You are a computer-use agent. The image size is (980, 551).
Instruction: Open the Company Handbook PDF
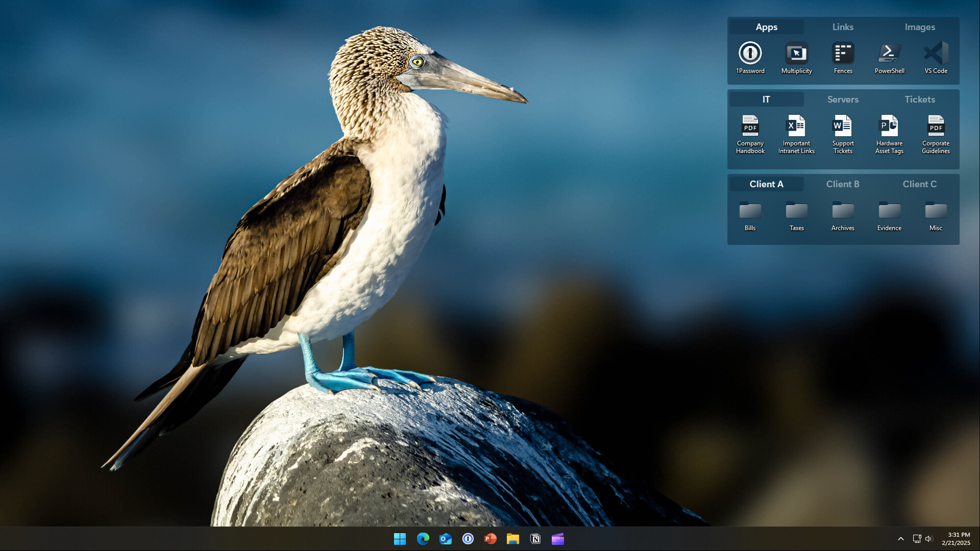(750, 127)
